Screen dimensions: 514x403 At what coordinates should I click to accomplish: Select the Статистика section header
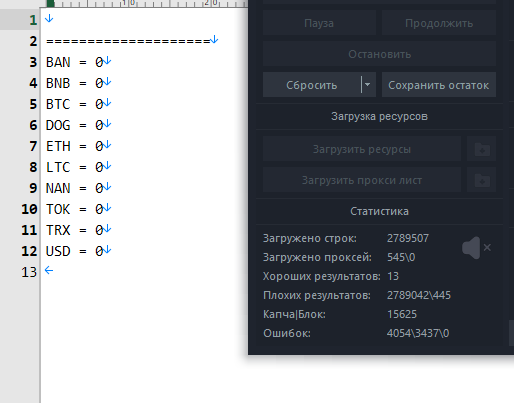click(379, 211)
